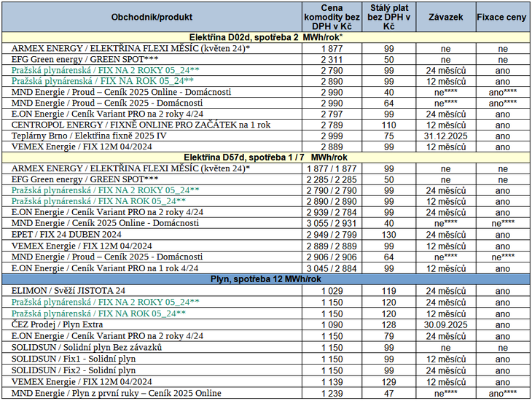Click the commitment date '30.09.2025'
Viewport: 532px width, 401px height.
(x=445, y=325)
